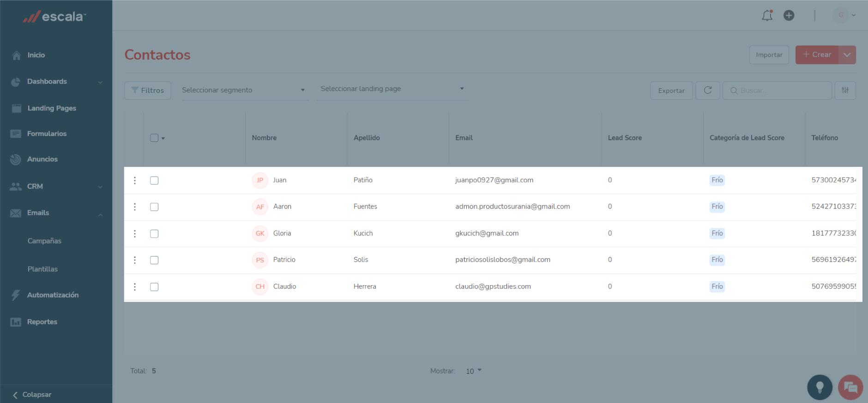Click the AF avatar for Aaron
This screenshot has height=403, width=868.
point(260,207)
